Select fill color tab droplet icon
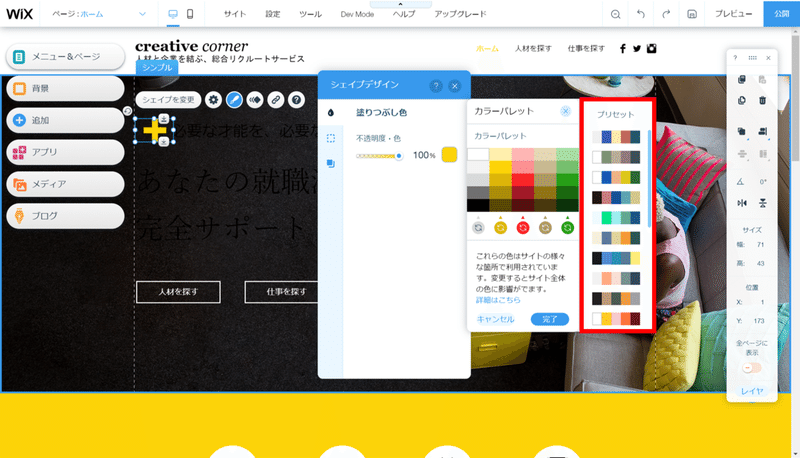Viewport: 800px width, 458px height. click(331, 113)
